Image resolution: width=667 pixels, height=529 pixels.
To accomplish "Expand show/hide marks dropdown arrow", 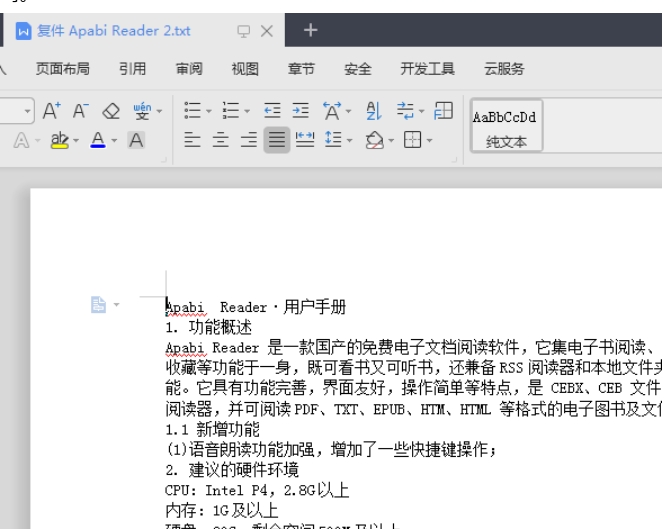I will coord(422,111).
